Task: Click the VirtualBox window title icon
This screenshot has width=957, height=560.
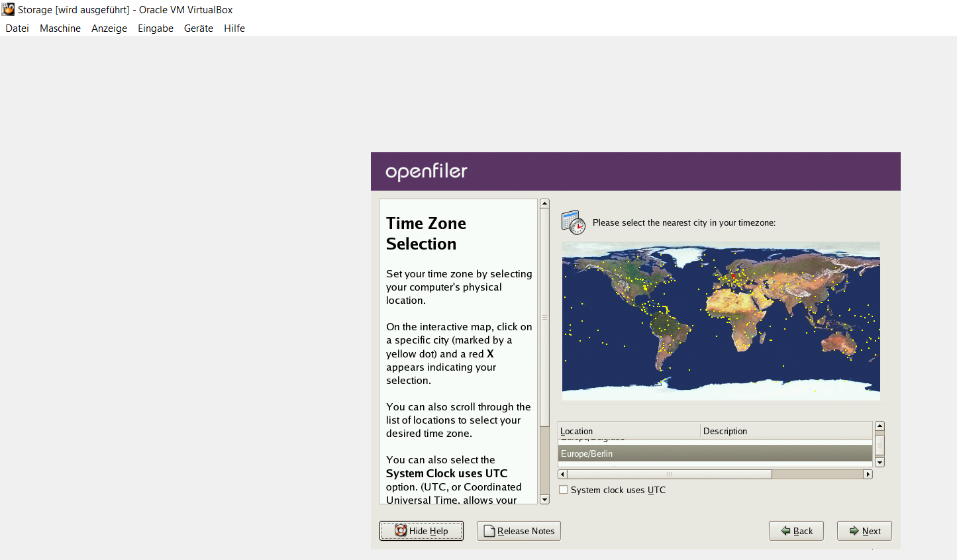Action: click(x=8, y=9)
